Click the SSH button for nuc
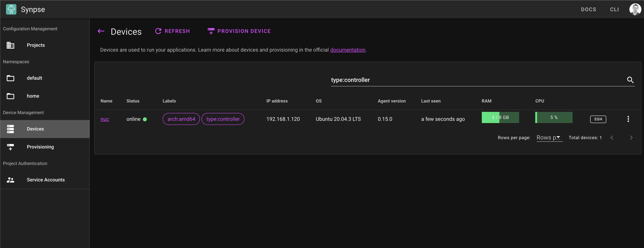The width and height of the screenshot is (644, 248). (598, 119)
